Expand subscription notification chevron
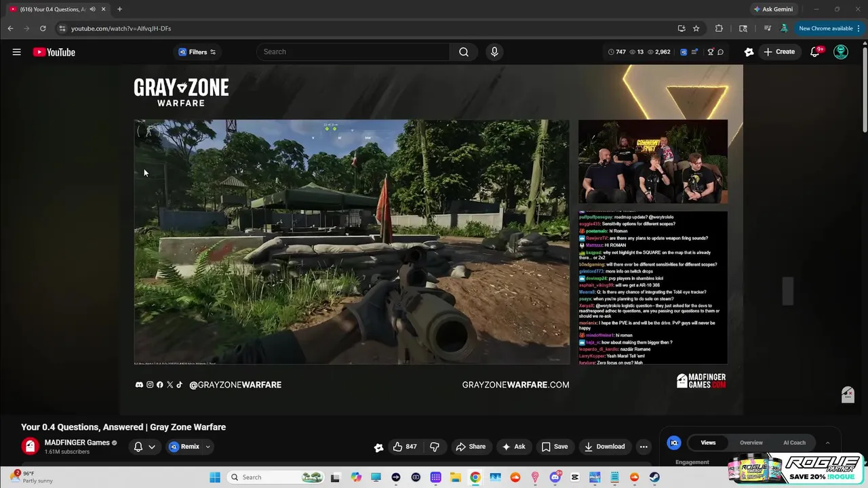The height and width of the screenshot is (488, 868). tap(152, 447)
